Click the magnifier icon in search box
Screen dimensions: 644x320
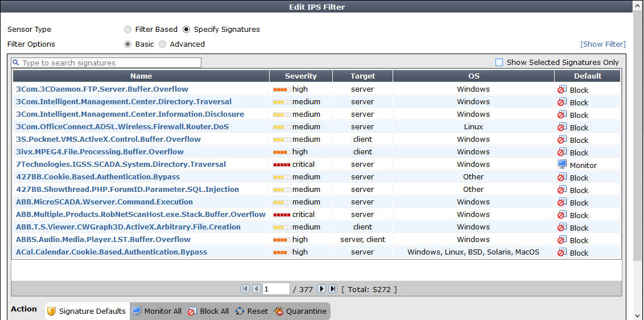point(16,63)
